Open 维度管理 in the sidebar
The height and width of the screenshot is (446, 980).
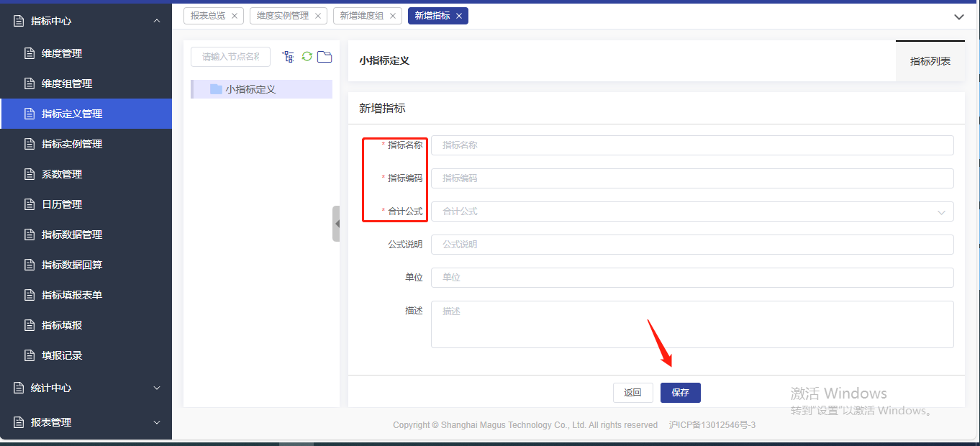point(62,53)
